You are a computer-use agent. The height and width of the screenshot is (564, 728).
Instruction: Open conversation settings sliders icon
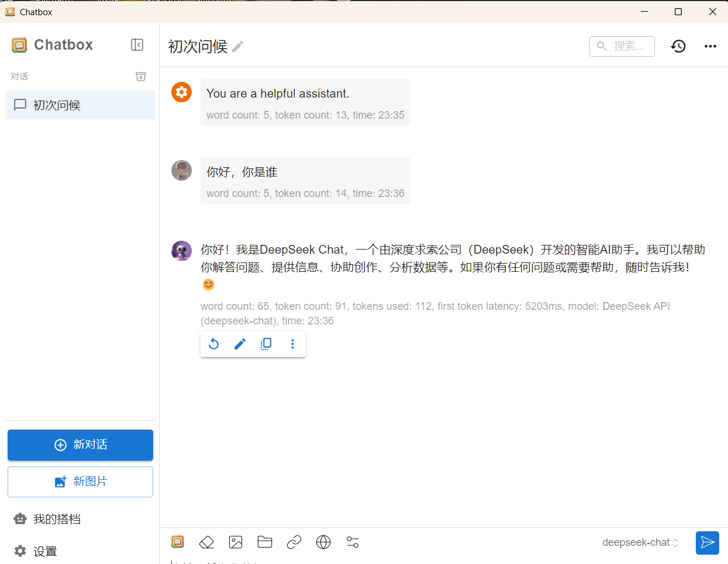[353, 542]
